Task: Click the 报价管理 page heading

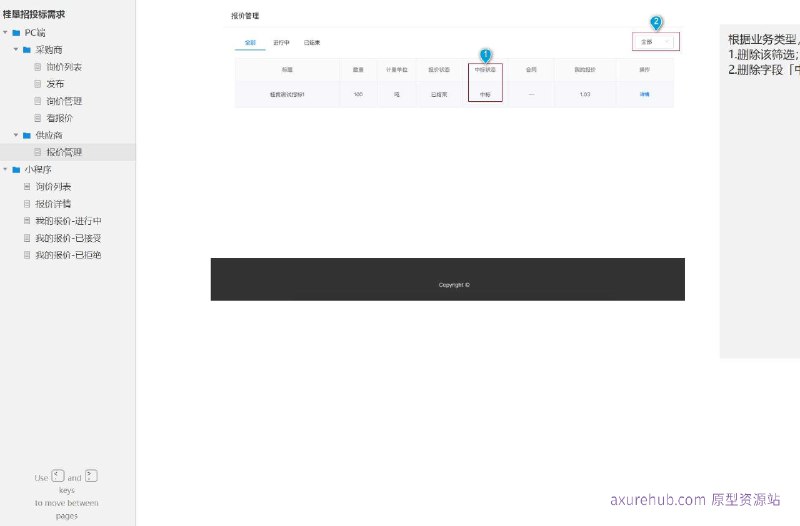Action: click(x=245, y=16)
